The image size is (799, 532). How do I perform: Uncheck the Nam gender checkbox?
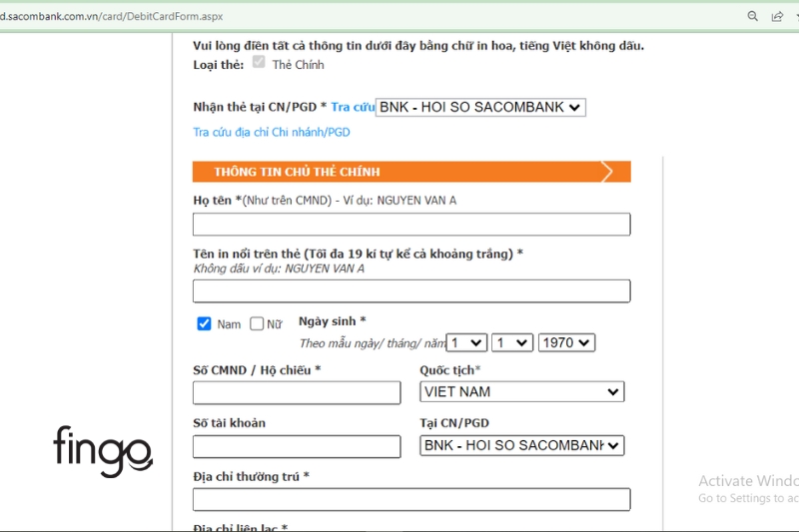(204, 323)
